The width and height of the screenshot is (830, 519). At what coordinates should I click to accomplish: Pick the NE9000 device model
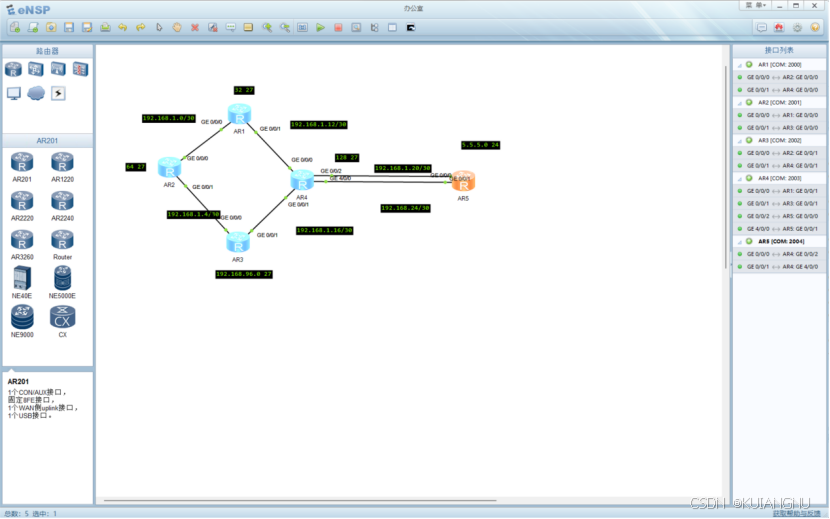22,322
